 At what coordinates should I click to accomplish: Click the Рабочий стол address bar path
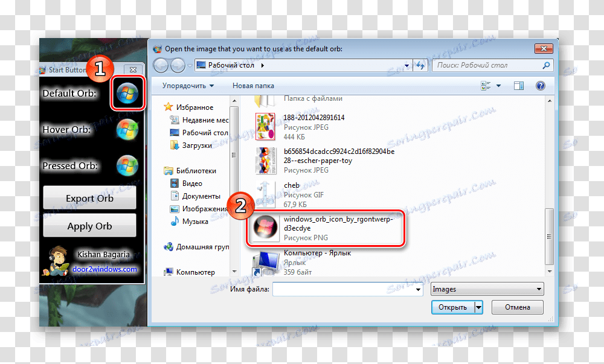231,65
